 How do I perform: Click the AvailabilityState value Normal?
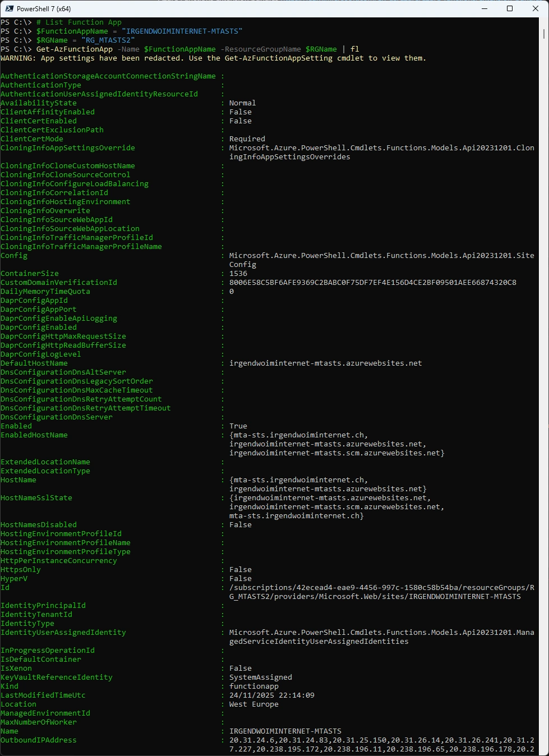(x=242, y=103)
